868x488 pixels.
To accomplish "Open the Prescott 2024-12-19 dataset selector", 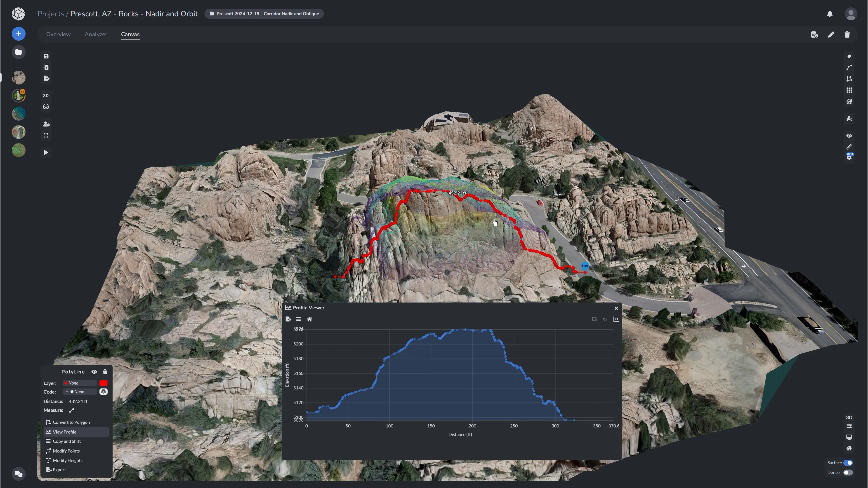I will pyautogui.click(x=264, y=14).
